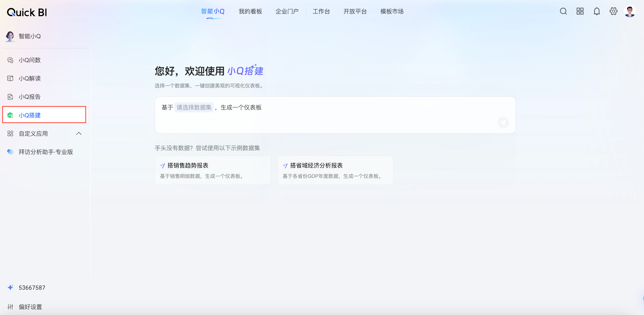Image resolution: width=644 pixels, height=315 pixels.
Task: Click 智能小Q header in the sidebar
Action: (x=30, y=36)
